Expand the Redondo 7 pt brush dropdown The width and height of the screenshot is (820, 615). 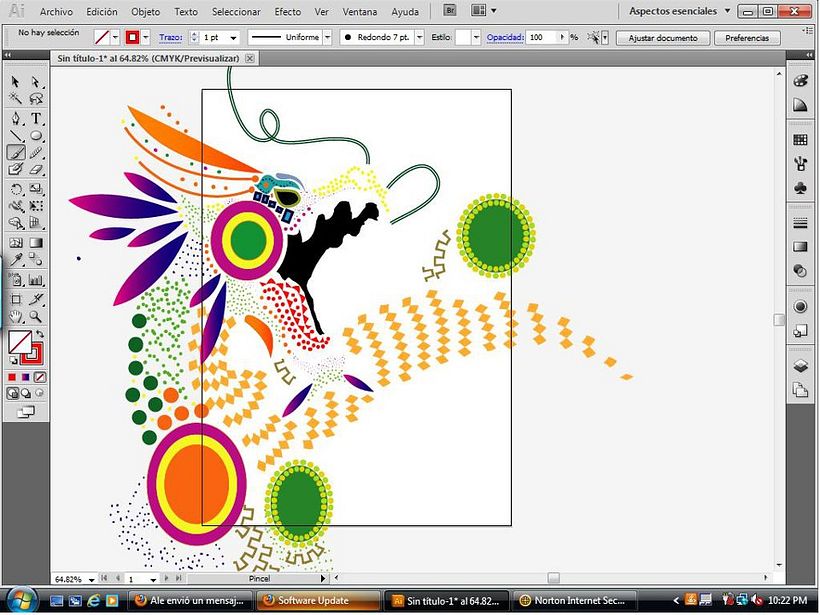[x=419, y=37]
